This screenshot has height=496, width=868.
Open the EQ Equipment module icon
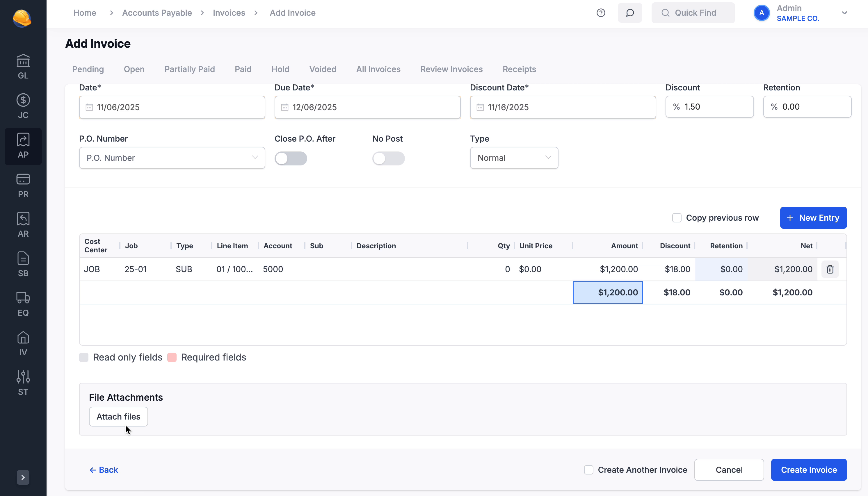(x=23, y=303)
